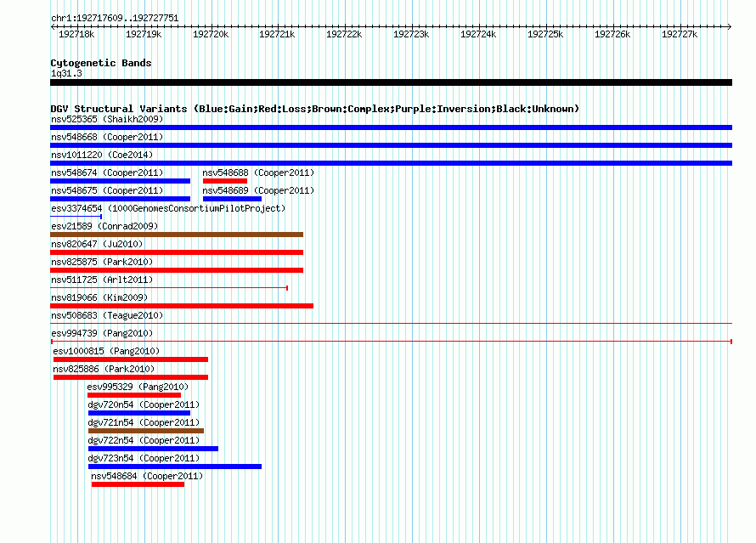The image size is (756, 543).
Task: Click the nsv548689 (Cooper2011) label
Action: pos(258,190)
